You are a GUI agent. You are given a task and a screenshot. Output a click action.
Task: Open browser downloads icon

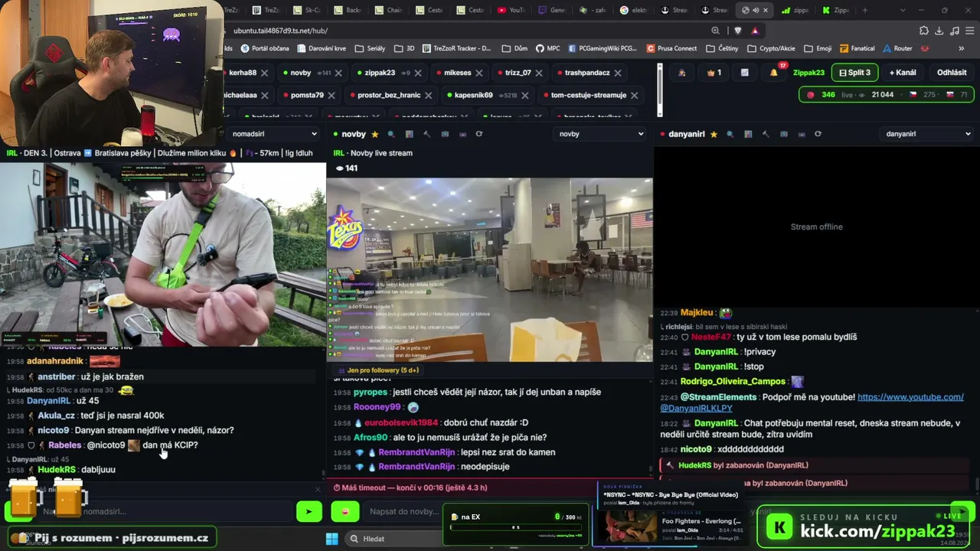tap(939, 31)
